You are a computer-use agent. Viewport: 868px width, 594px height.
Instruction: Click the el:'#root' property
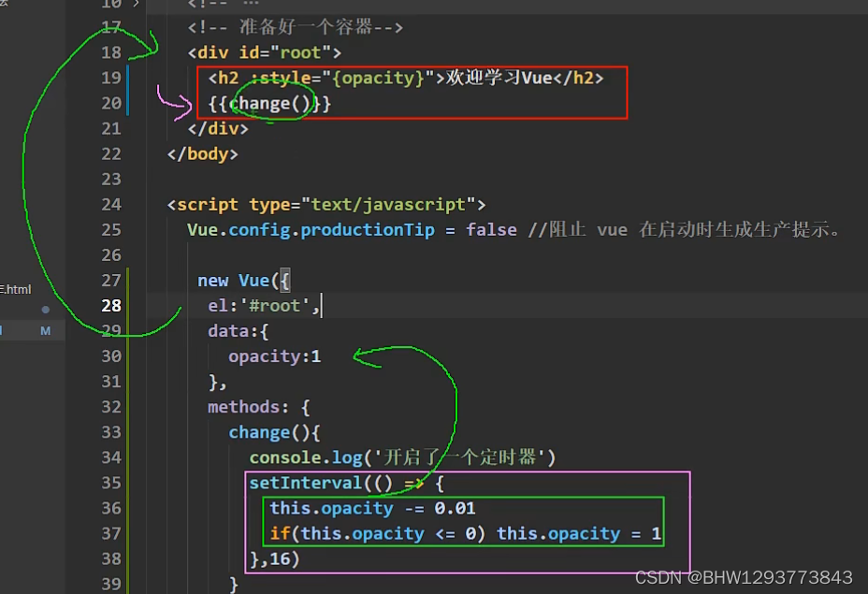pos(264,306)
